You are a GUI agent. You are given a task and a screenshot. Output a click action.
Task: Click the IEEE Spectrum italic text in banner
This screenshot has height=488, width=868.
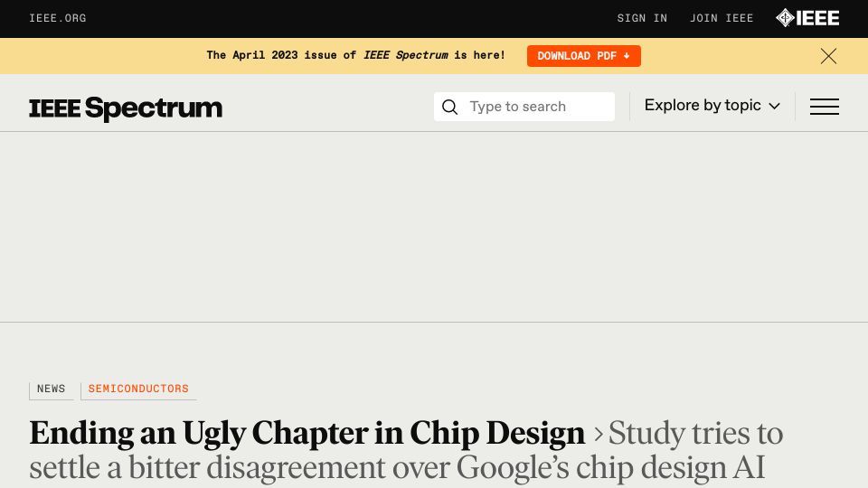(x=405, y=55)
